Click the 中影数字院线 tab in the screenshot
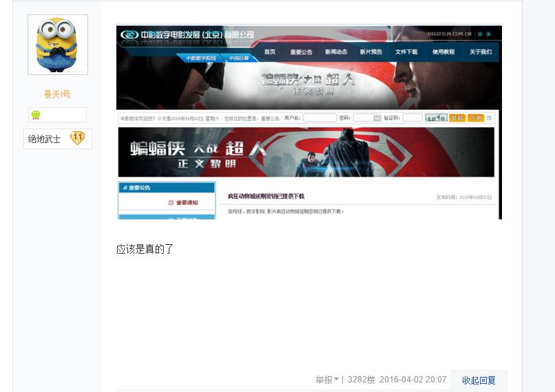This screenshot has height=392, width=555. [200, 58]
